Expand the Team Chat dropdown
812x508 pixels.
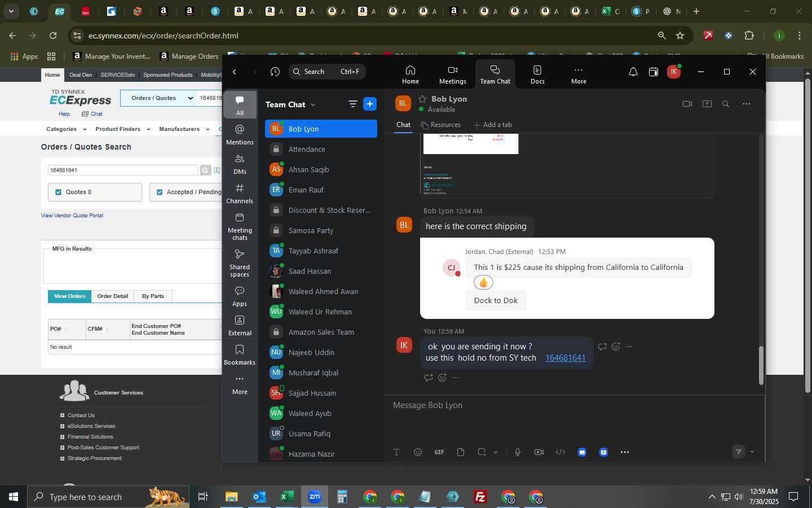click(x=313, y=104)
